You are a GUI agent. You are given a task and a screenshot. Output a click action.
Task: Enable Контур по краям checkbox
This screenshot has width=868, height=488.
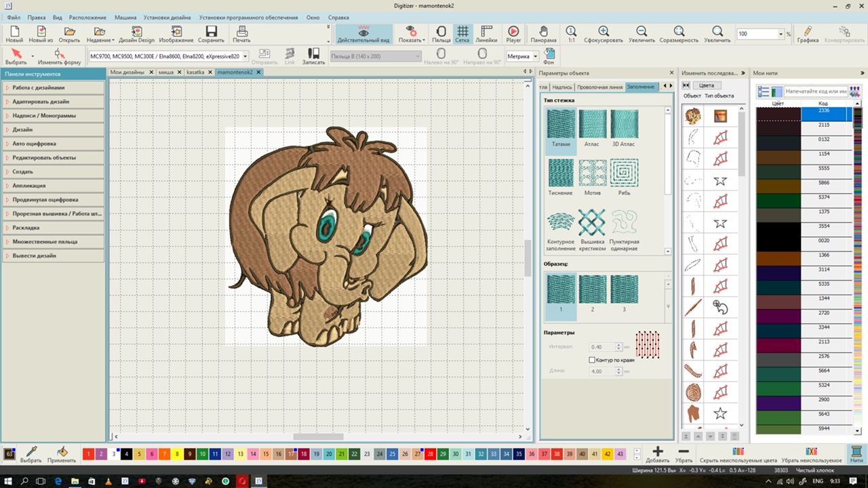[592, 360]
